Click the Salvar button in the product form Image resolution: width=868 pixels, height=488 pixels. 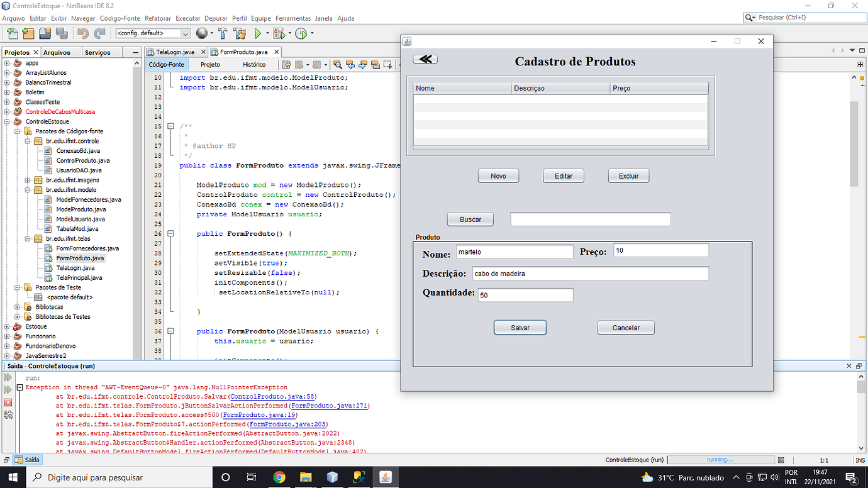(x=520, y=327)
